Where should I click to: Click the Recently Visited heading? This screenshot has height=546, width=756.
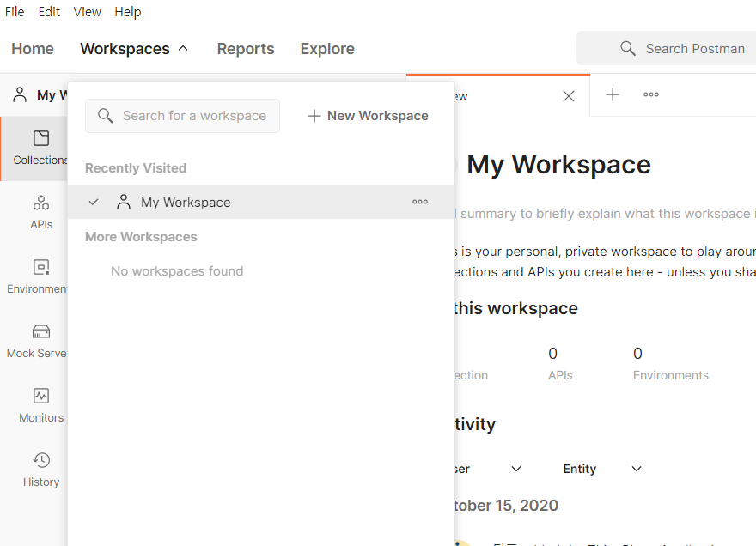pos(136,168)
